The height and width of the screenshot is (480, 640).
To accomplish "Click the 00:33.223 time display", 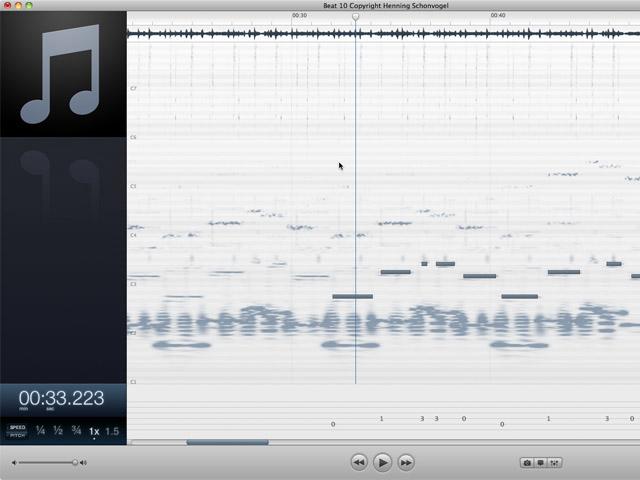I will 61,398.
